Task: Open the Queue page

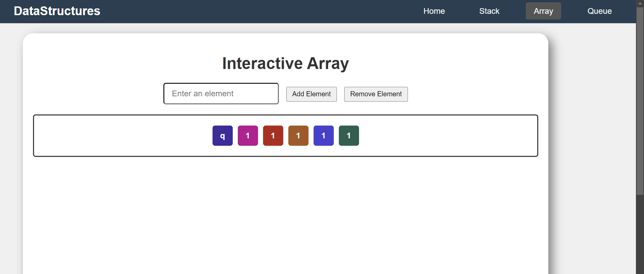Action: pos(600,11)
